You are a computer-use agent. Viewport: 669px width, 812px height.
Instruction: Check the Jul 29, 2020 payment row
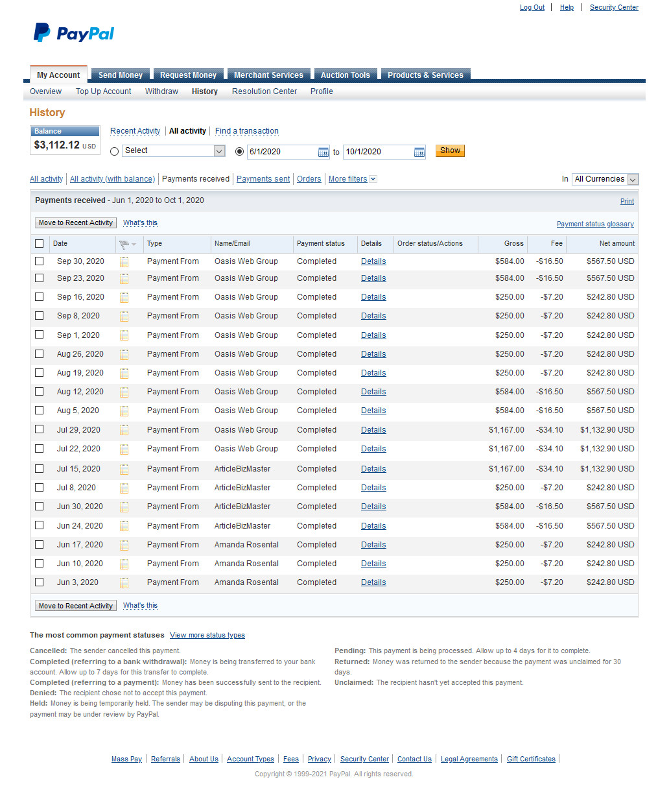point(40,429)
